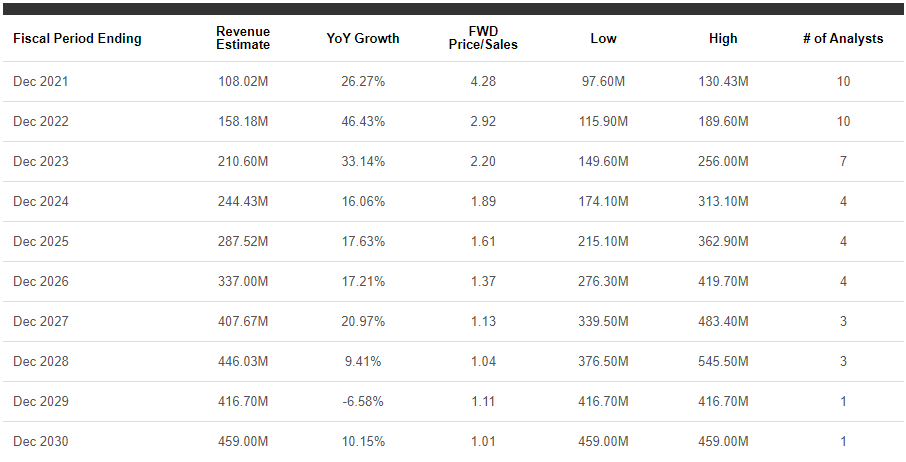Select the 17.21% growth value for Dec 2026
The height and width of the screenshot is (462, 906).
pos(363,282)
